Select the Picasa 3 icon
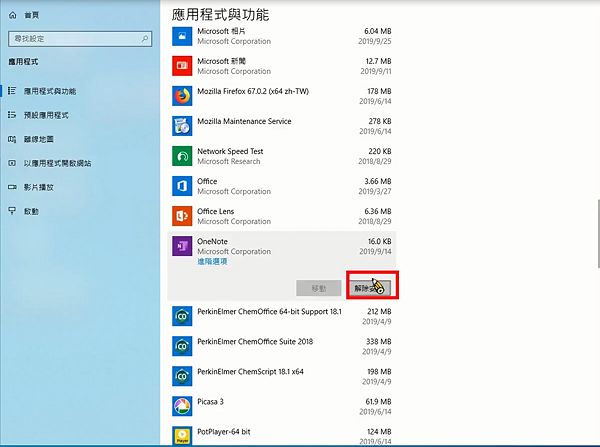The image size is (600, 447). [x=182, y=406]
